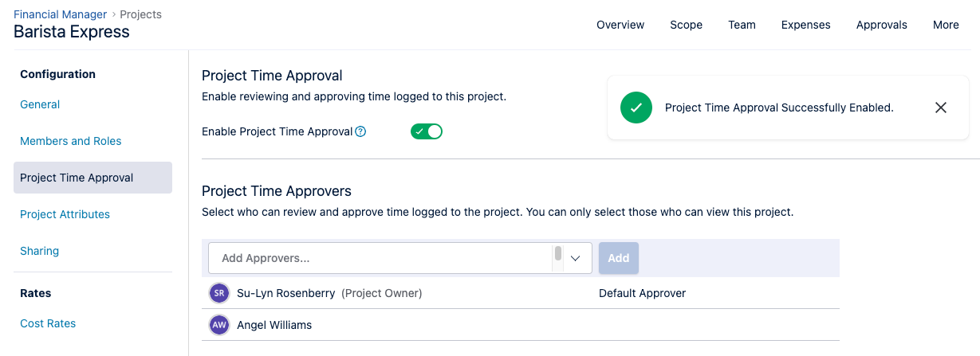Open the Cost Rates page

(48, 323)
